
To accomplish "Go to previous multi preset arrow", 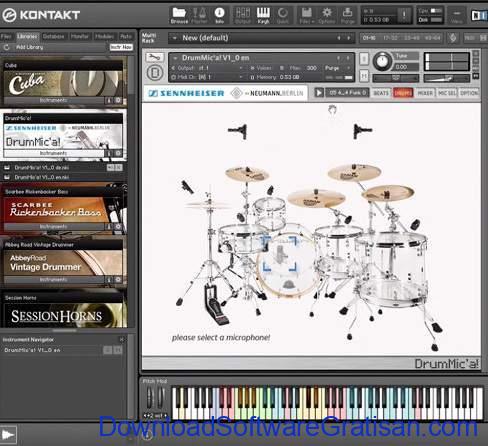I will pos(339,38).
